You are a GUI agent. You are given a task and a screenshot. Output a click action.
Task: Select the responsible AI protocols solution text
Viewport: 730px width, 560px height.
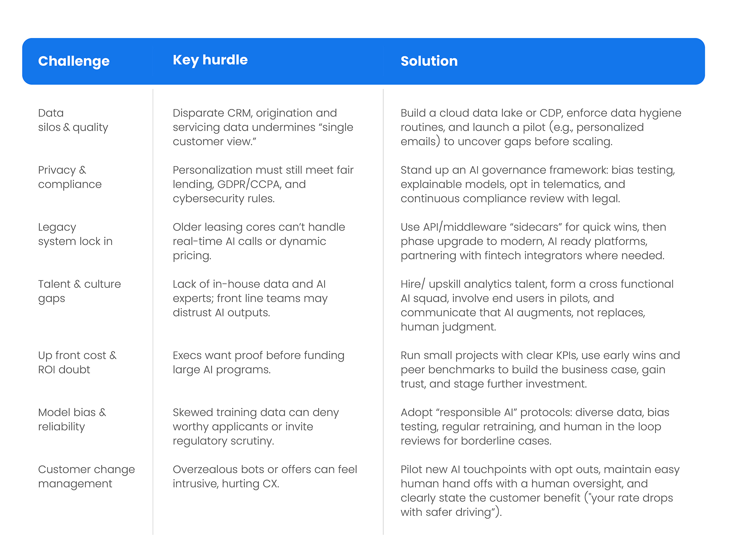[x=535, y=427]
